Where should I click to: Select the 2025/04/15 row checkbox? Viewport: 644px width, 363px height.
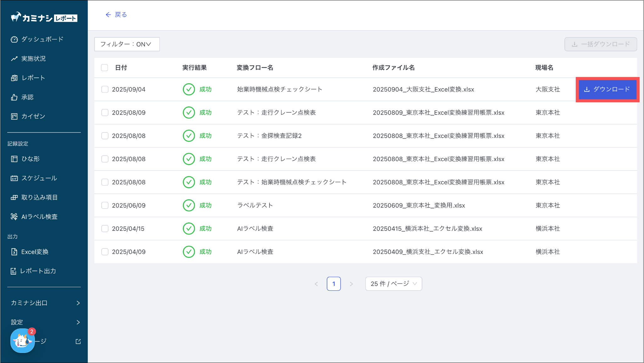105,229
